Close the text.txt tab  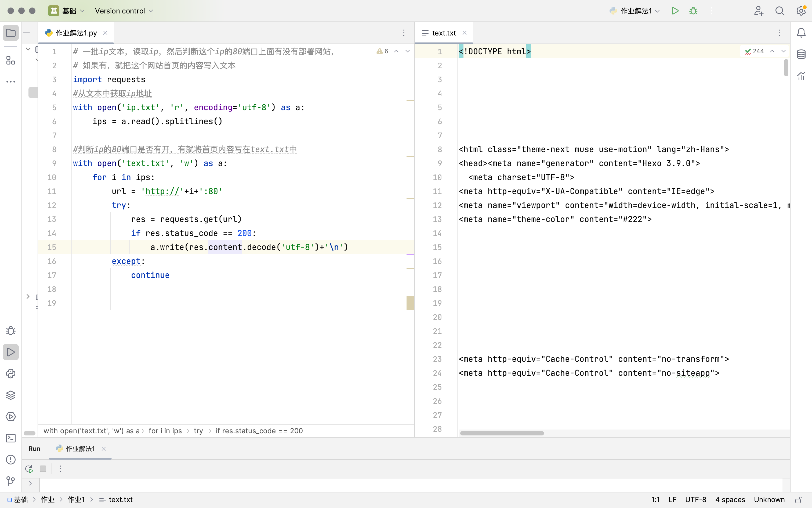(x=465, y=33)
